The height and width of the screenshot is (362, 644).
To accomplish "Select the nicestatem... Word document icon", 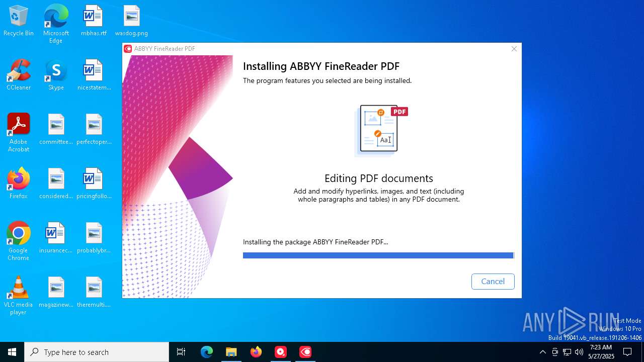I will click(94, 75).
